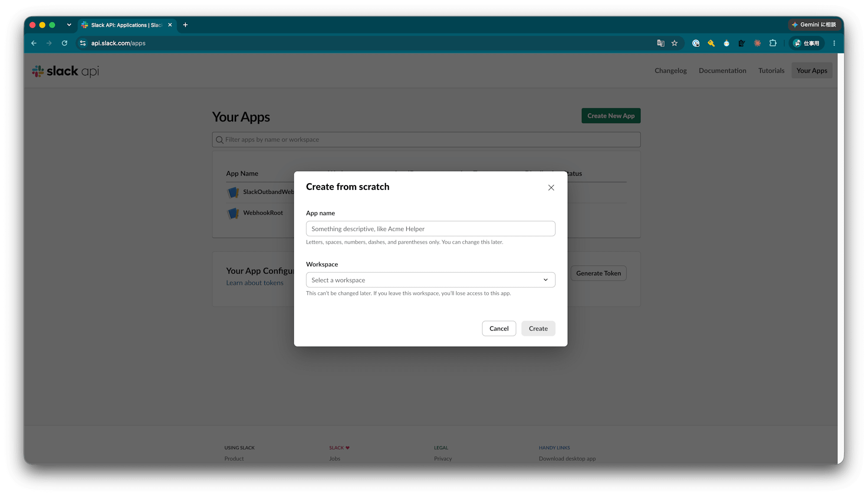This screenshot has height=496, width=868.
Task: Reload the page with refresh icon
Action: (x=65, y=43)
